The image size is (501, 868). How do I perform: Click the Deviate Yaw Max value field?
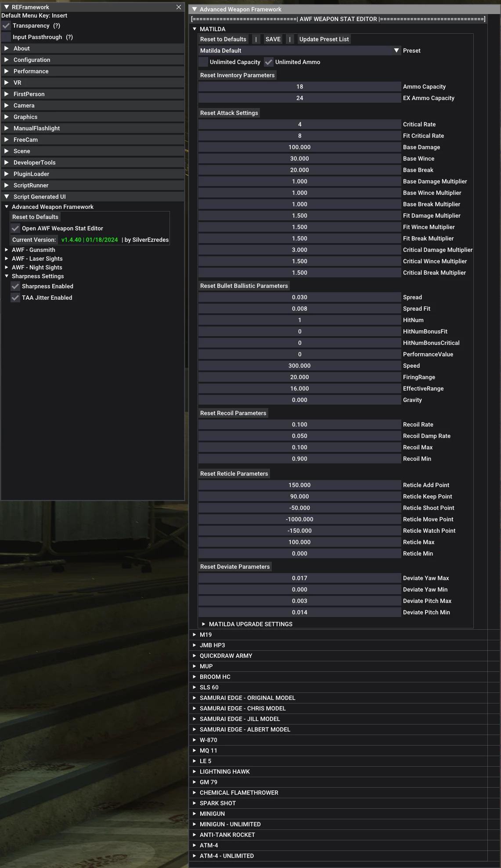click(299, 578)
